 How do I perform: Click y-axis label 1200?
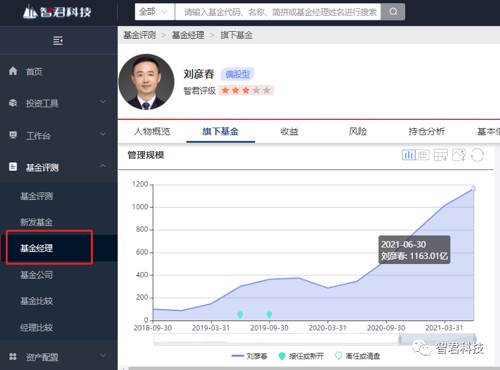(x=140, y=184)
